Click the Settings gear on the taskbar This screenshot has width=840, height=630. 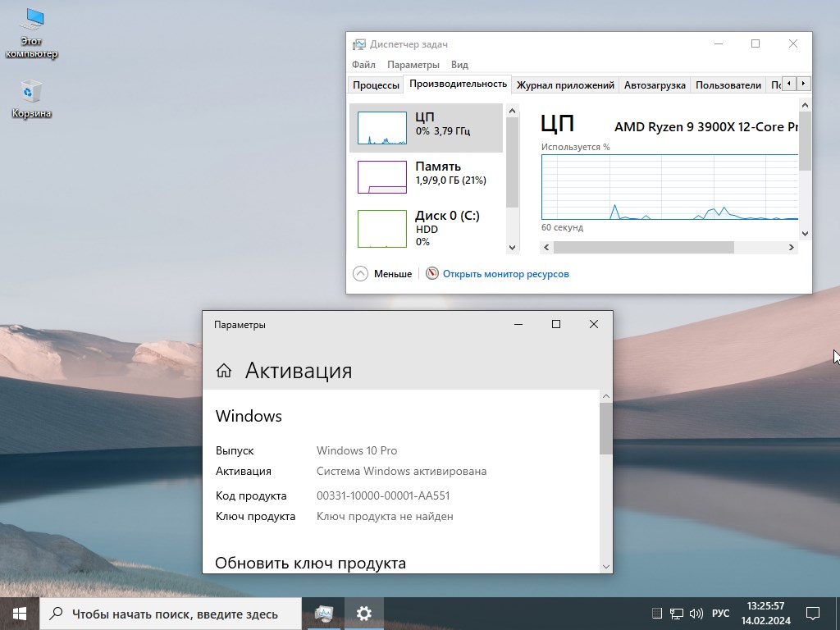(364, 614)
